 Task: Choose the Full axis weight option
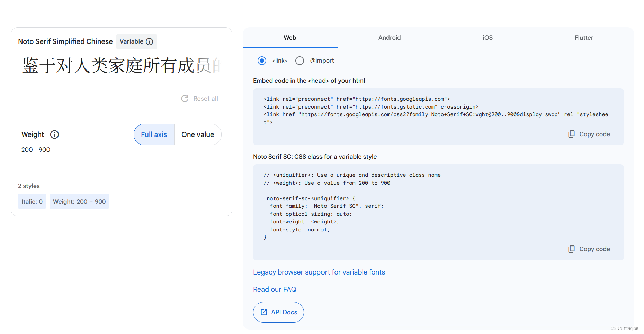154,134
